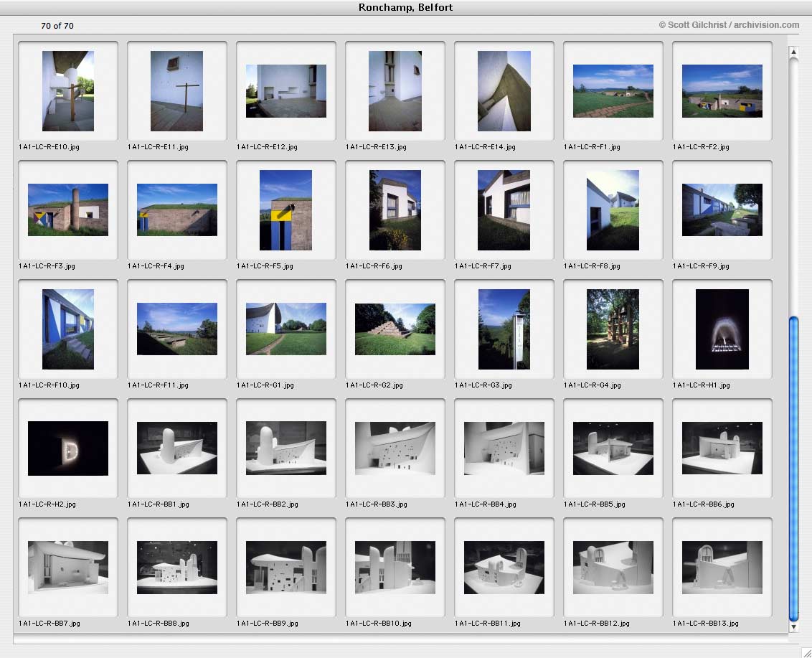
Task: Click filename label 1A1-LC-R-E14.jpg
Action: (485, 147)
